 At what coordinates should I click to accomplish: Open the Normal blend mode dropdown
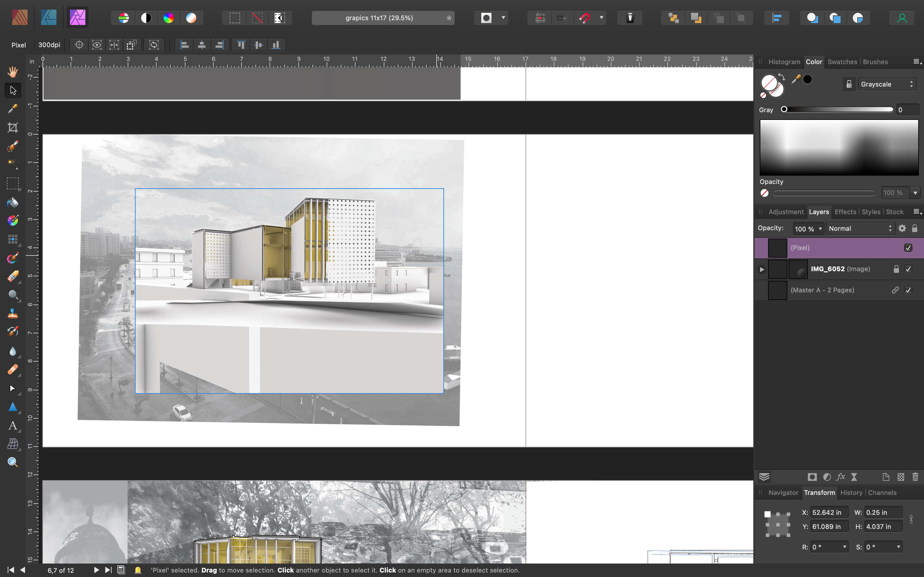pos(860,229)
